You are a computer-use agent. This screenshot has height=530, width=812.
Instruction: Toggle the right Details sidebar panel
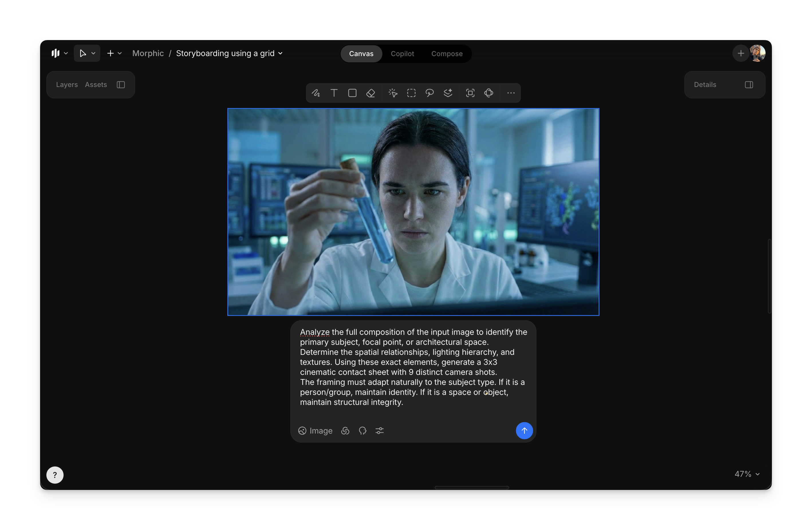point(748,85)
